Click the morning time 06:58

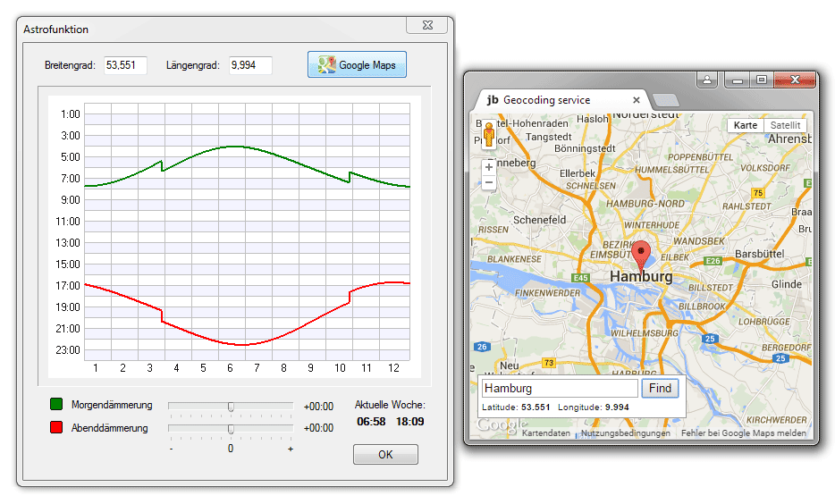point(371,422)
